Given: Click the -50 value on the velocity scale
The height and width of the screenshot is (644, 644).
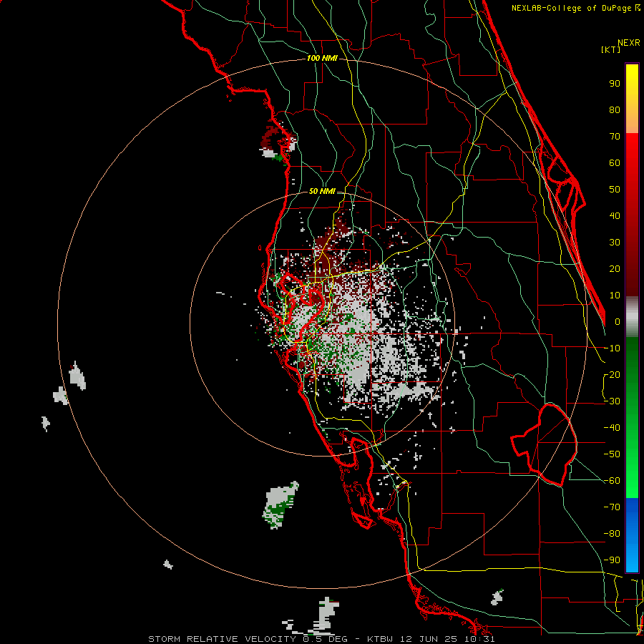Looking at the screenshot, I should tap(612, 454).
